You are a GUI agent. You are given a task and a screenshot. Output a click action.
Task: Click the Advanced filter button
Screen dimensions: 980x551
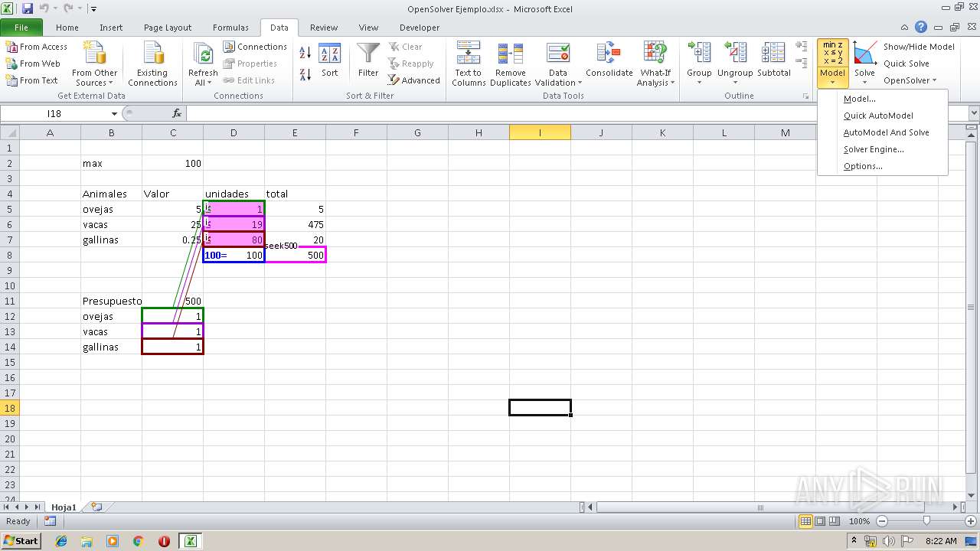pos(414,80)
